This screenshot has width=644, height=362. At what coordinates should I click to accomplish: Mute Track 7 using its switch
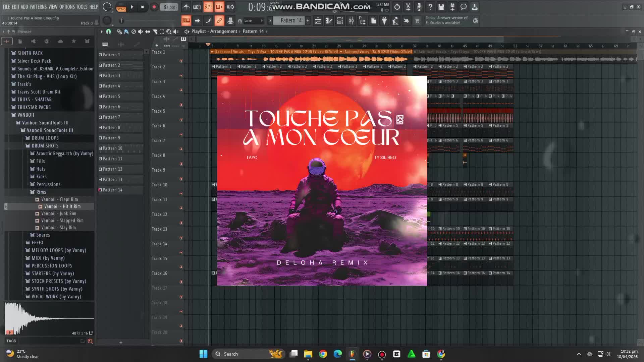[x=181, y=149]
